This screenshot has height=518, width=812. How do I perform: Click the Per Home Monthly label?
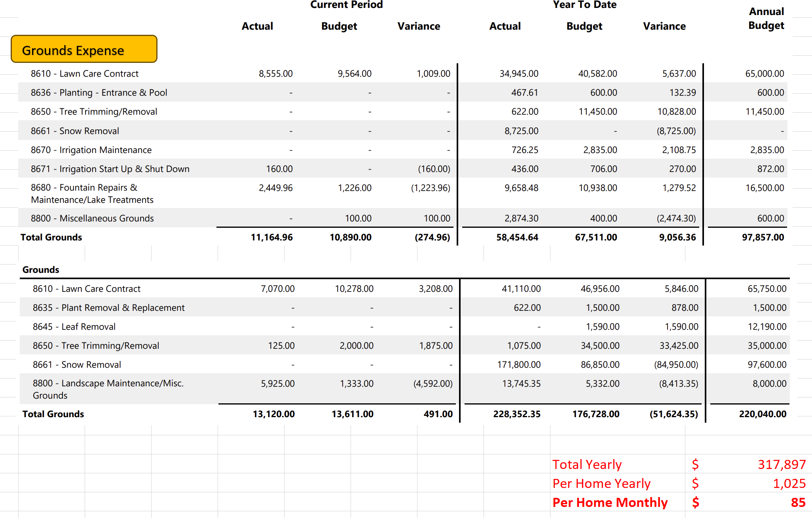pyautogui.click(x=610, y=502)
